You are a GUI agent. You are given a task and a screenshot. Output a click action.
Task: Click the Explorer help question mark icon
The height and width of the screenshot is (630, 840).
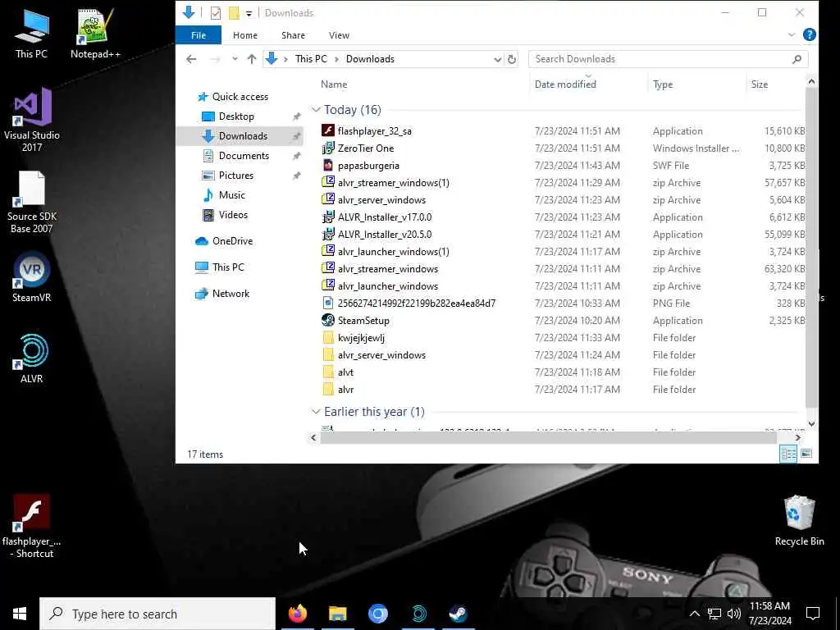(810, 34)
